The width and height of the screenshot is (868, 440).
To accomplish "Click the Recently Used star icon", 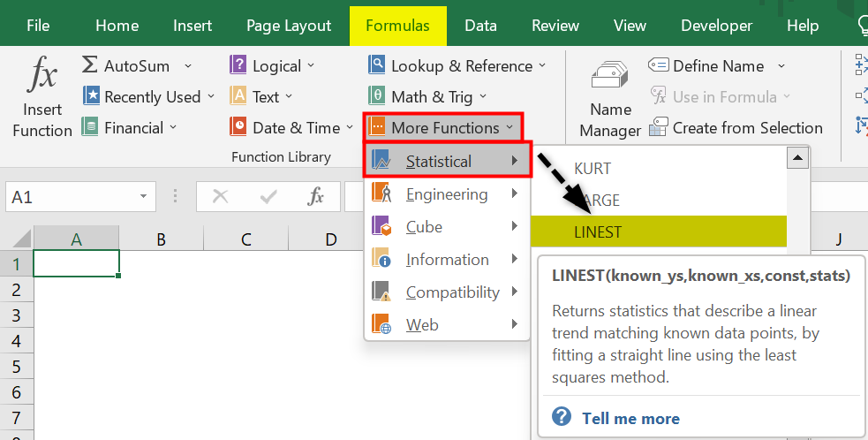I will [91, 96].
